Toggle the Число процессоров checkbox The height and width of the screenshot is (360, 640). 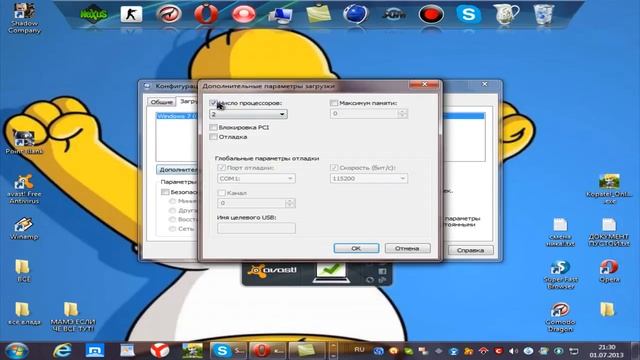(213, 103)
